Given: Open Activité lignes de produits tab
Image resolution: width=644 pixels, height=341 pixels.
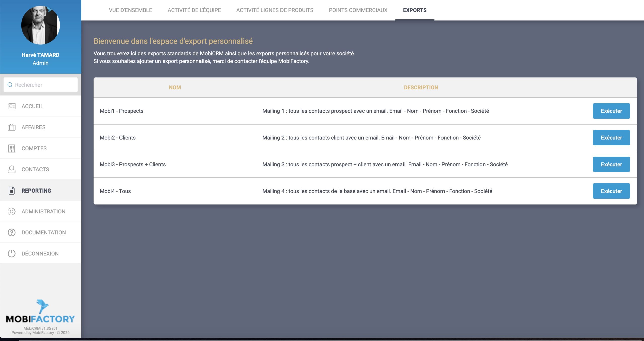Looking at the screenshot, I should coord(275,10).
